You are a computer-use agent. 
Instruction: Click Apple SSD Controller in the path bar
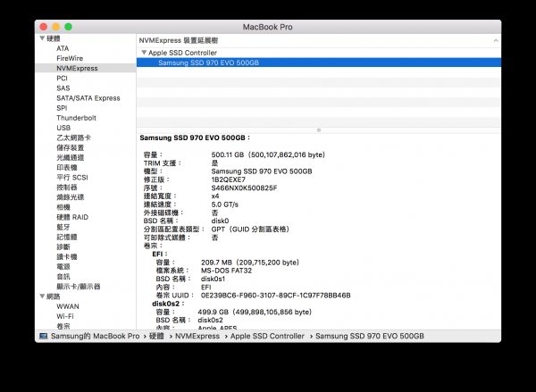267,336
